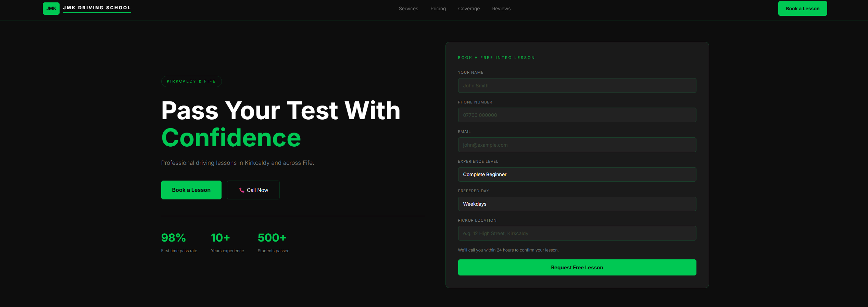
Task: Focus the Phone Number input field
Action: pyautogui.click(x=577, y=115)
